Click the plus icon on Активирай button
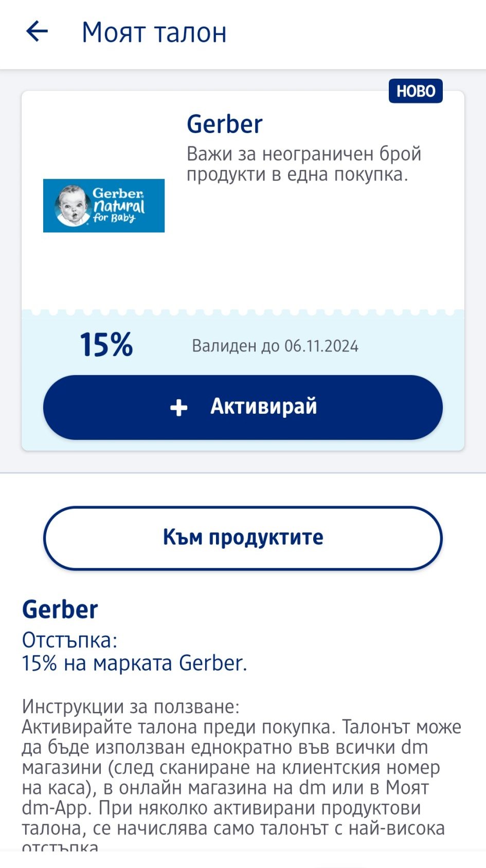 [178, 408]
